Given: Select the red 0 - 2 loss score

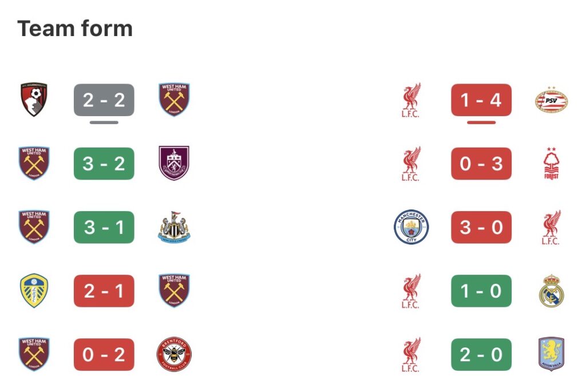Looking at the screenshot, I should pos(104,354).
